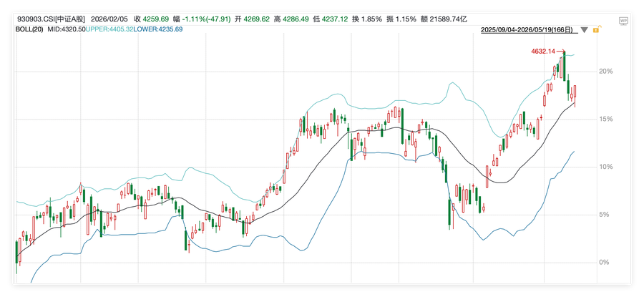This screenshot has height=297, width=644.
Task: Click the turnover amount 21589.74亿
Action: pyautogui.click(x=448, y=19)
